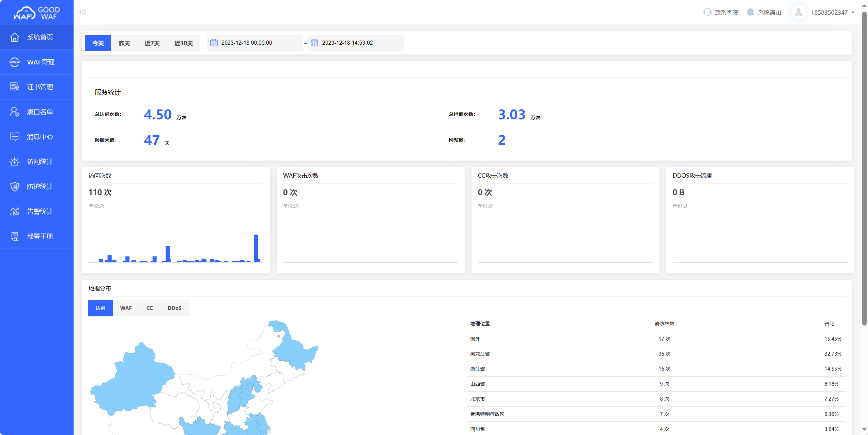Click the 防护统计 shield icon
Viewport: 868px width, 435px height.
pos(15,186)
